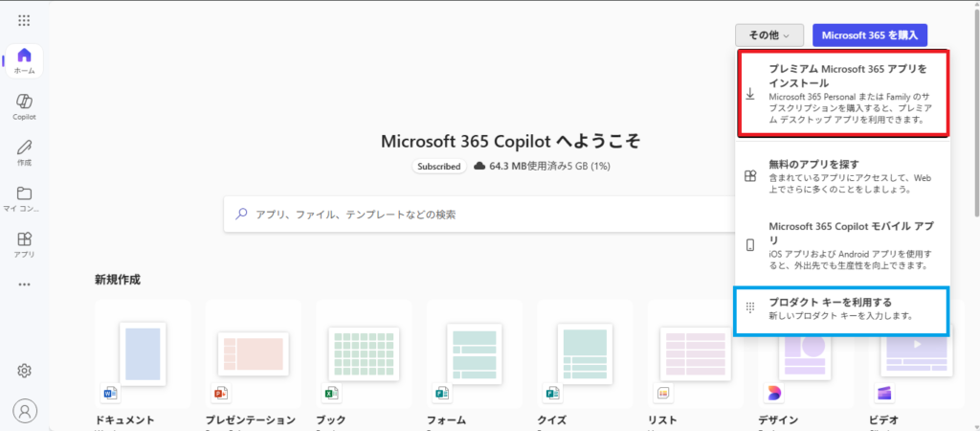
Task: Create a new デザイン from thumbnail
Action: point(804,356)
